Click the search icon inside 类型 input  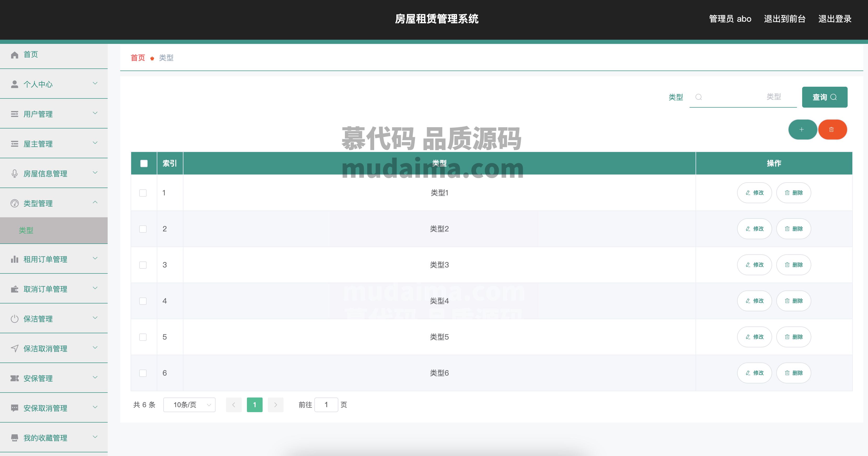tap(698, 97)
